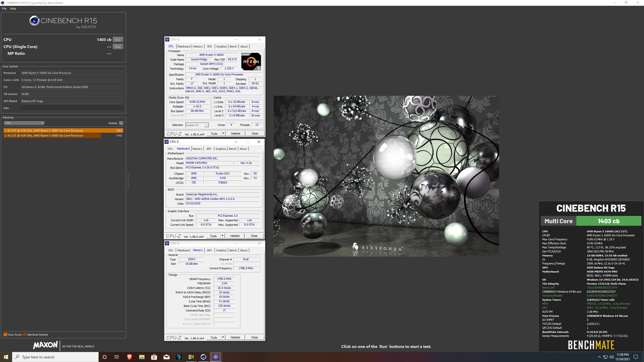644x362 pixels.
Task: Open network status from the system tray
Action: (x=606, y=357)
